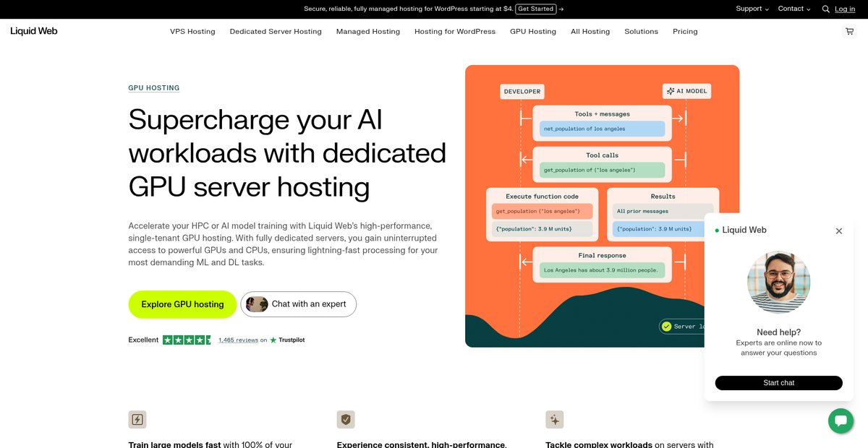This screenshot has height=448, width=868.
Task: Click 'Results' diagram box
Action: click(663, 215)
